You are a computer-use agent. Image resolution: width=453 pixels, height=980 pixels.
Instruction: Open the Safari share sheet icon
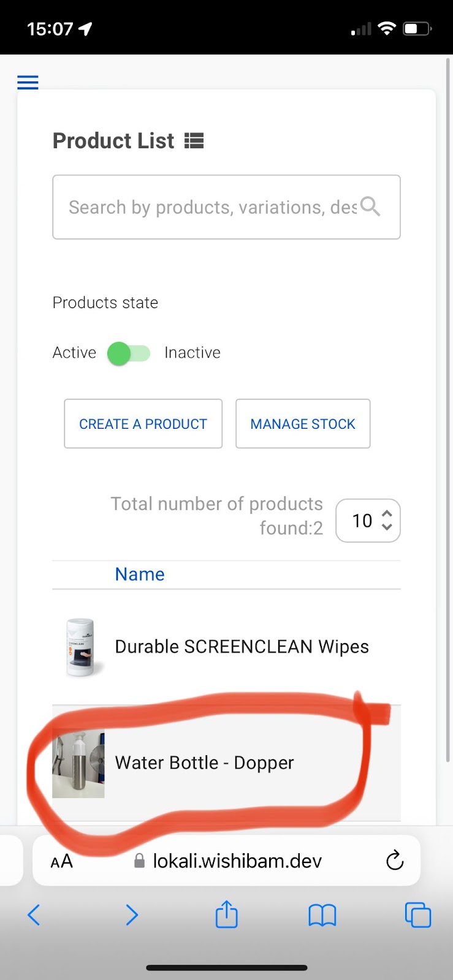(226, 914)
